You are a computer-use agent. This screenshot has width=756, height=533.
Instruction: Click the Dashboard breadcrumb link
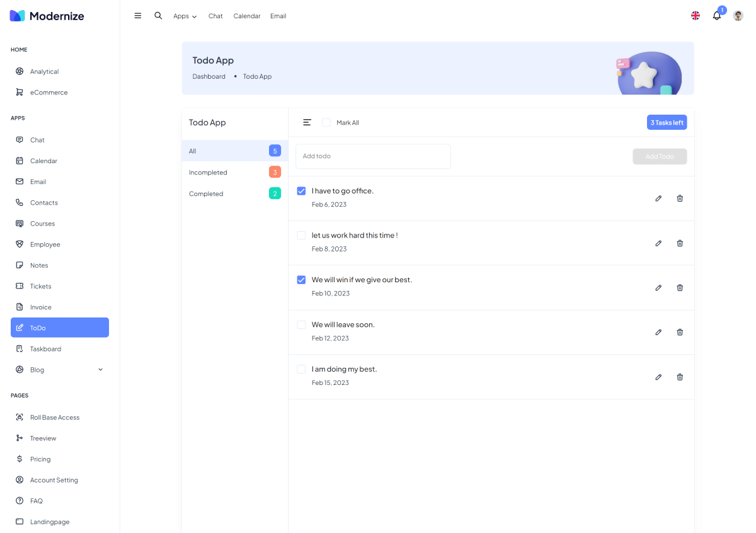click(x=209, y=76)
